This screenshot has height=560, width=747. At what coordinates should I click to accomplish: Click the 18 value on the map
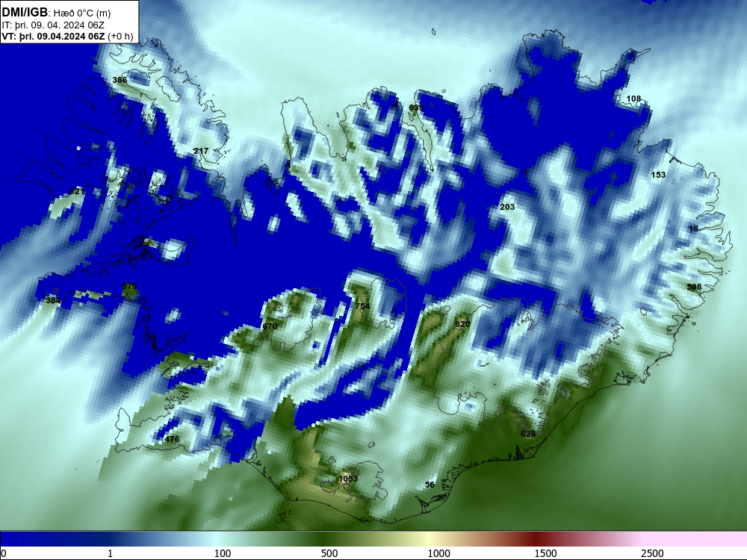click(693, 229)
